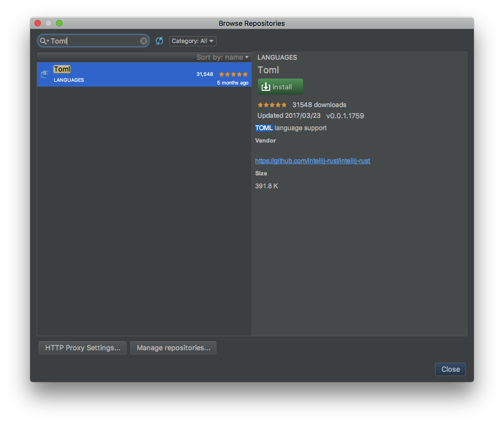Click the LANGUAGES label in details panel
The width and height of the screenshot is (504, 425).
coord(277,58)
